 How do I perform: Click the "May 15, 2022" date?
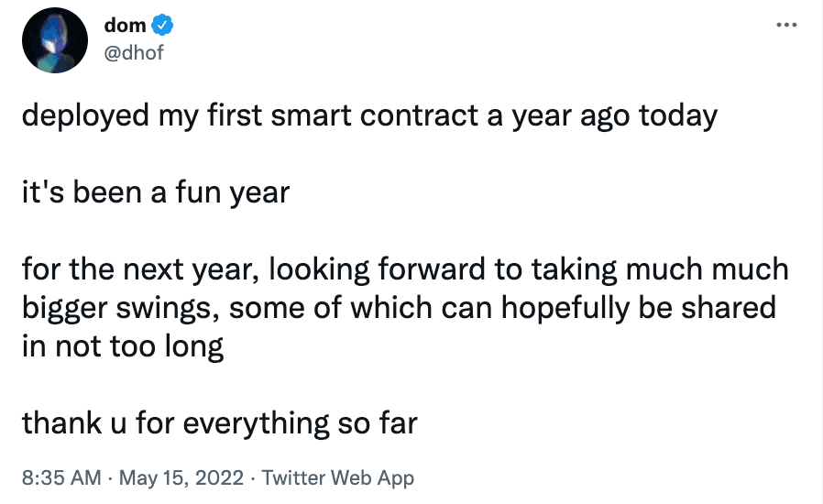pos(181,477)
